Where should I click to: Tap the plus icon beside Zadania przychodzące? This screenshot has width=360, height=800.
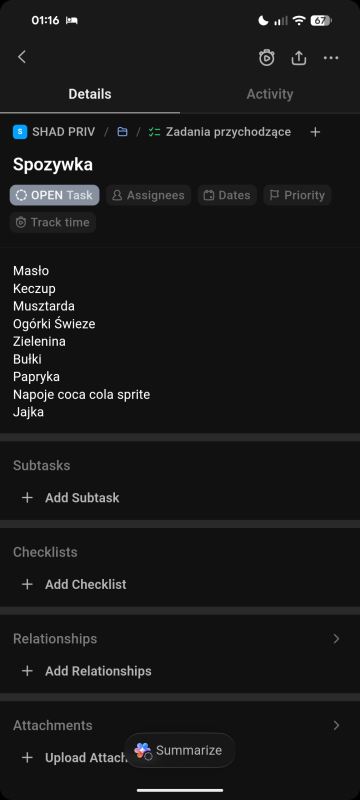[315, 132]
